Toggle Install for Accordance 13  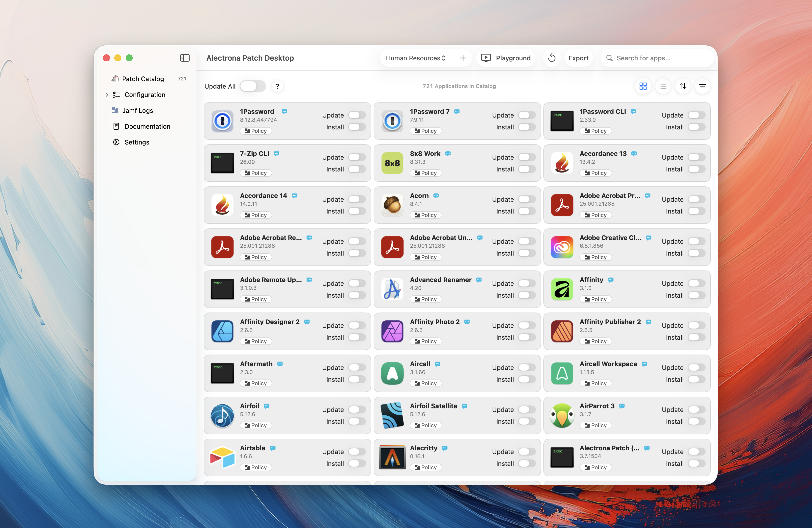696,169
